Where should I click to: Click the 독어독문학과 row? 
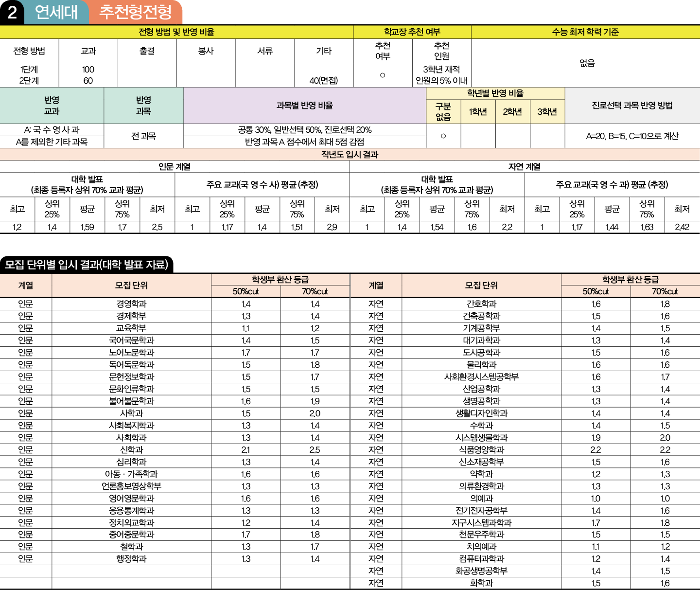click(175, 365)
